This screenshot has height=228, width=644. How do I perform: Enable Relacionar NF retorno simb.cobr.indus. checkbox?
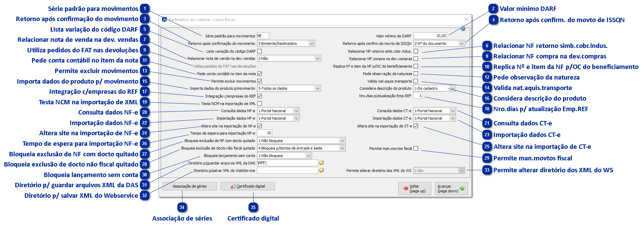click(416, 51)
